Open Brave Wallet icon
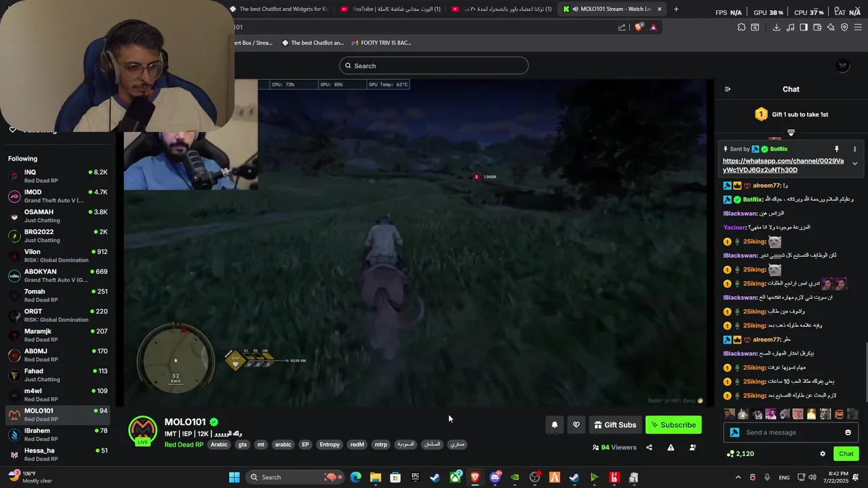 [817, 27]
